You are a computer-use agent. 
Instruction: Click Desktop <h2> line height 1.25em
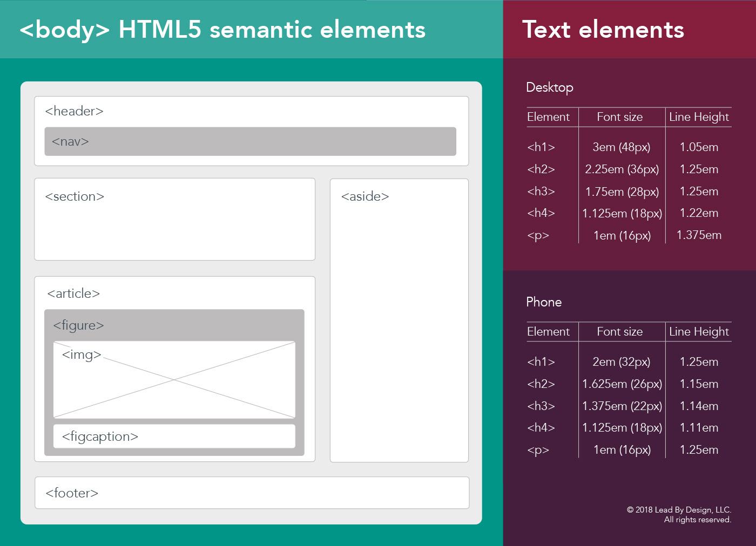(699, 169)
